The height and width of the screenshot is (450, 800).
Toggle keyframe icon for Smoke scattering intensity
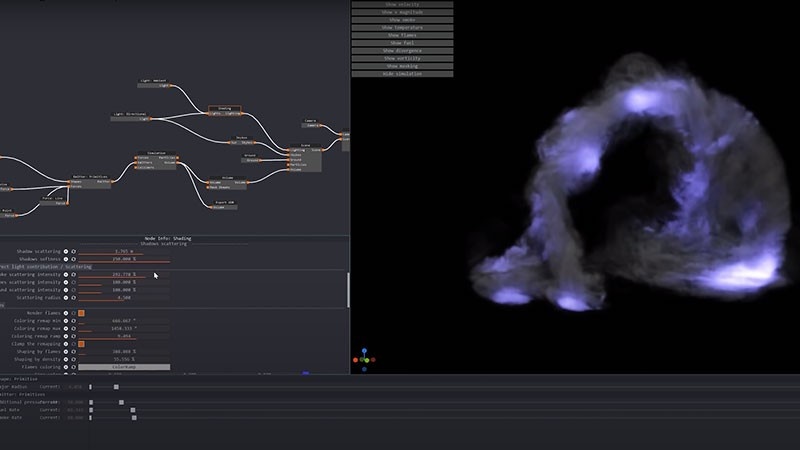coord(66,274)
